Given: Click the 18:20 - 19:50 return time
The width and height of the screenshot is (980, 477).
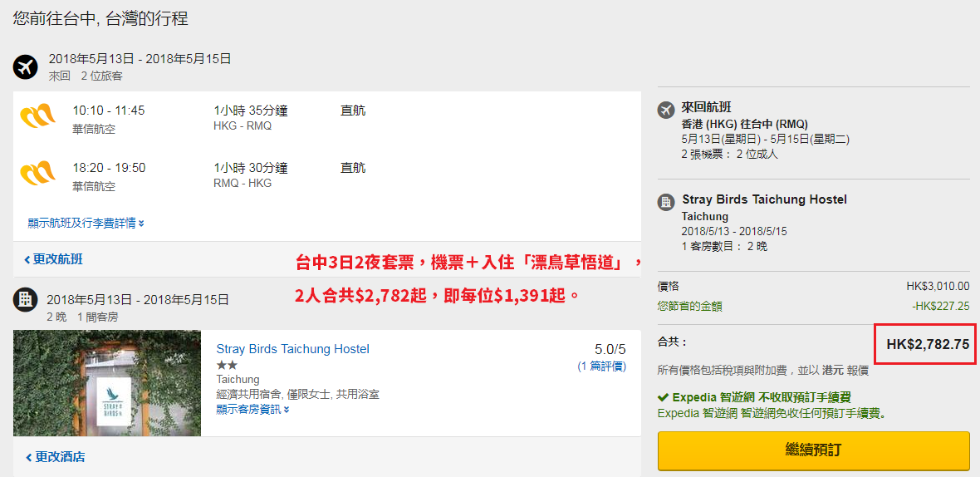Looking at the screenshot, I should coord(109,168).
